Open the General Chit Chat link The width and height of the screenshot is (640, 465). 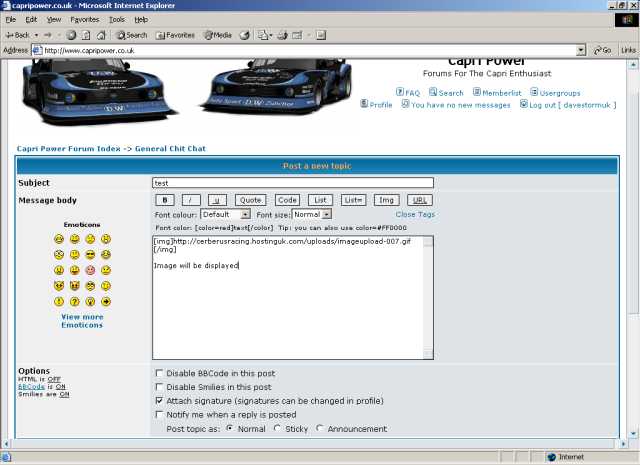click(170, 149)
